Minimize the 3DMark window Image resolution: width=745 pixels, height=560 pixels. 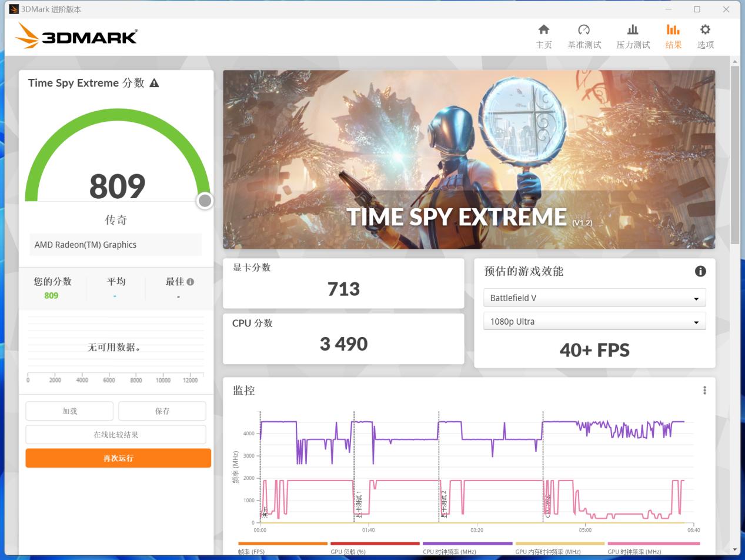tap(669, 9)
